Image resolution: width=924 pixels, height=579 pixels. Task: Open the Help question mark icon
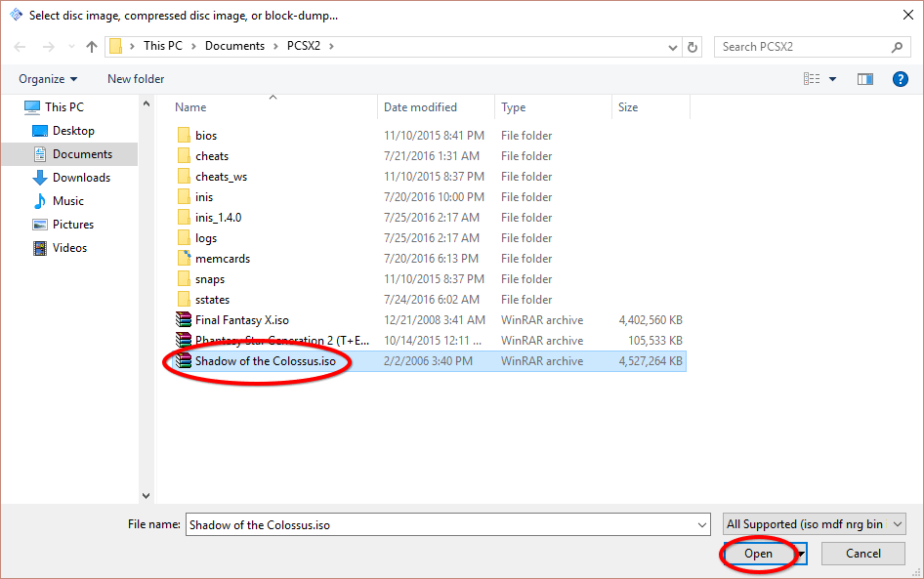tap(900, 79)
